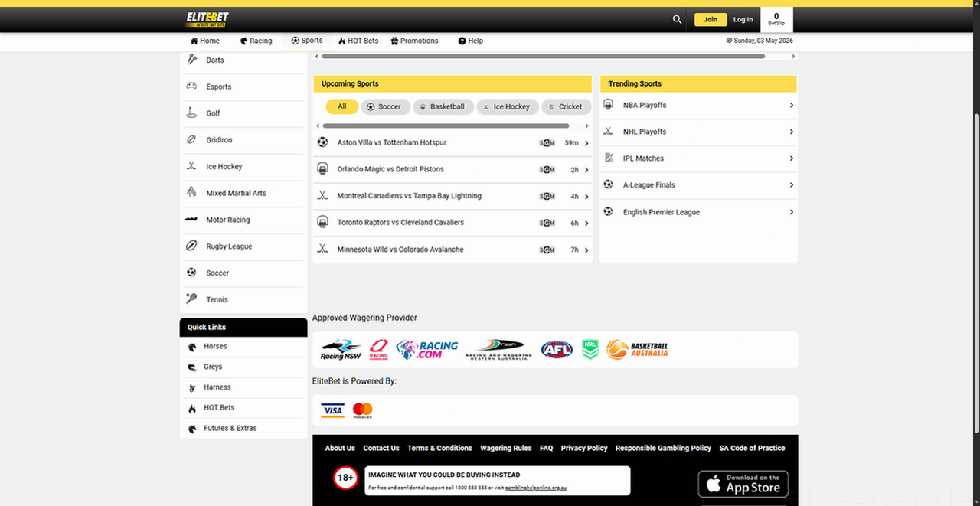The image size is (980, 506).
Task: Click the Gridiron football icon
Action: click(192, 139)
